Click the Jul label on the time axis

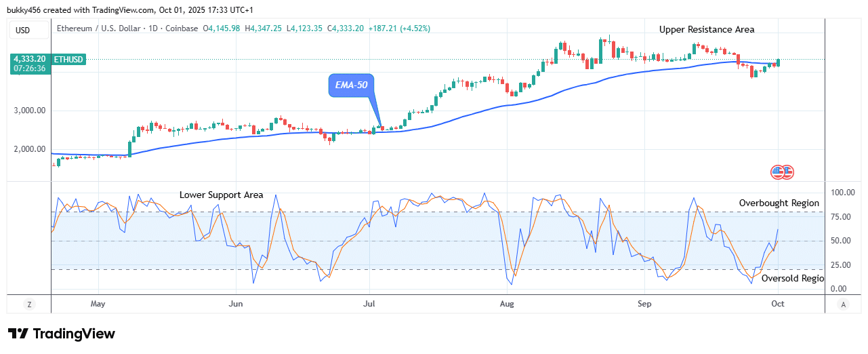(x=369, y=304)
